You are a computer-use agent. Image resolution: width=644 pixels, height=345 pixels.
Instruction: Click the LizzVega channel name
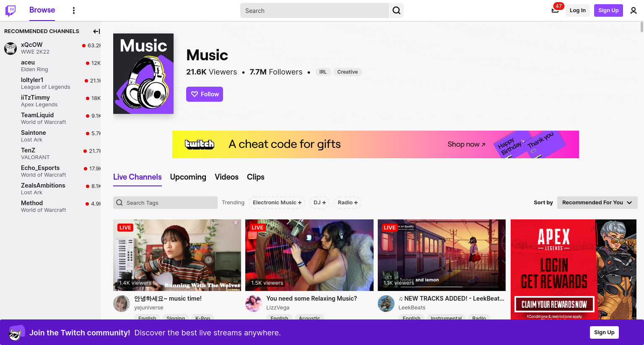(x=278, y=308)
